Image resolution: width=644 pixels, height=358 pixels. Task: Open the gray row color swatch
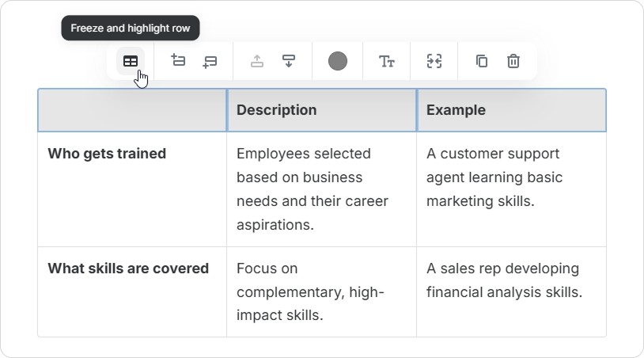(338, 61)
